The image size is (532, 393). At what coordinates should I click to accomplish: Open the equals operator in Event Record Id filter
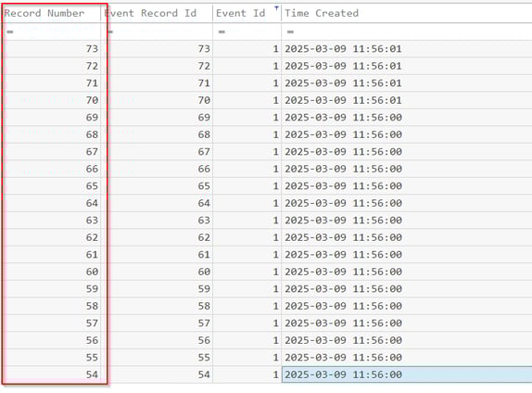[110, 32]
